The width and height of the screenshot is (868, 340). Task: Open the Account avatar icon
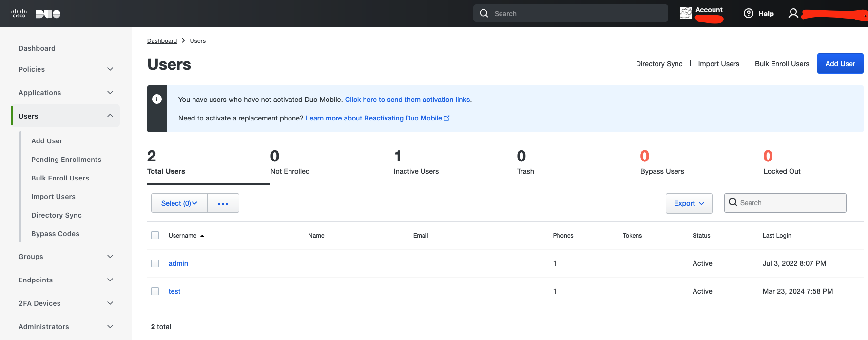click(x=685, y=14)
